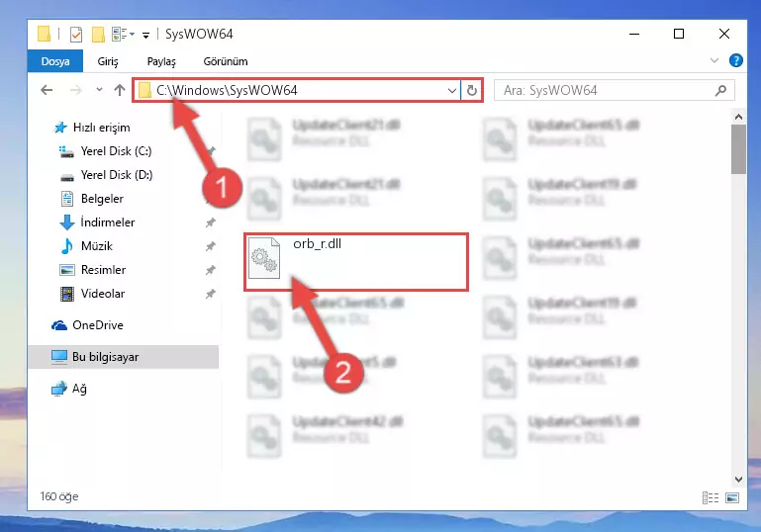
Task: Click the İndirmeler blue download arrow icon
Action: (67, 222)
